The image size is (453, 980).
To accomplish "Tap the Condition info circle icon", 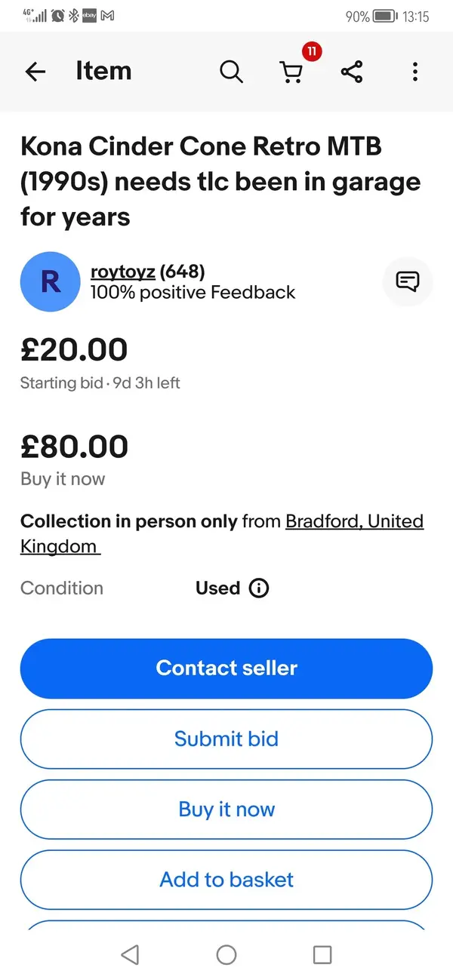I will click(258, 588).
